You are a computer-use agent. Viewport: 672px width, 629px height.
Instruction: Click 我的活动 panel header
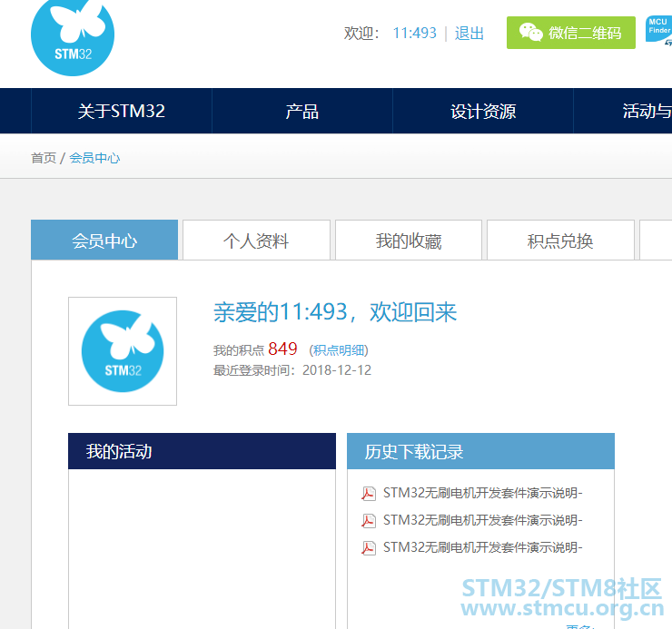tap(202, 451)
